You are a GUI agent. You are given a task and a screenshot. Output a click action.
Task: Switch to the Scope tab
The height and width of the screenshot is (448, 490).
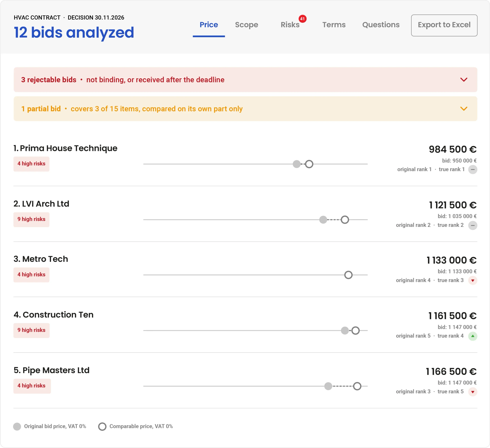click(x=247, y=25)
